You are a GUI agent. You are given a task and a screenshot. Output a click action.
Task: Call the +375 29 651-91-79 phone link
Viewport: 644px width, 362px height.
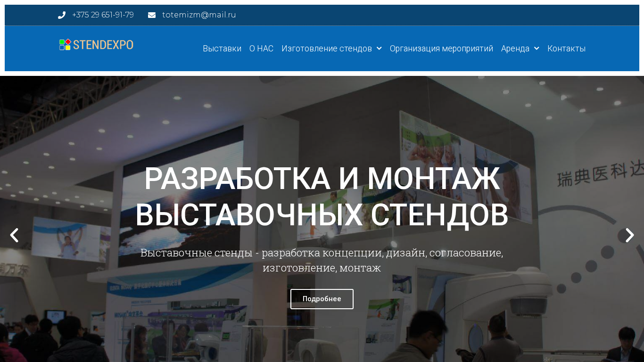coord(103,15)
